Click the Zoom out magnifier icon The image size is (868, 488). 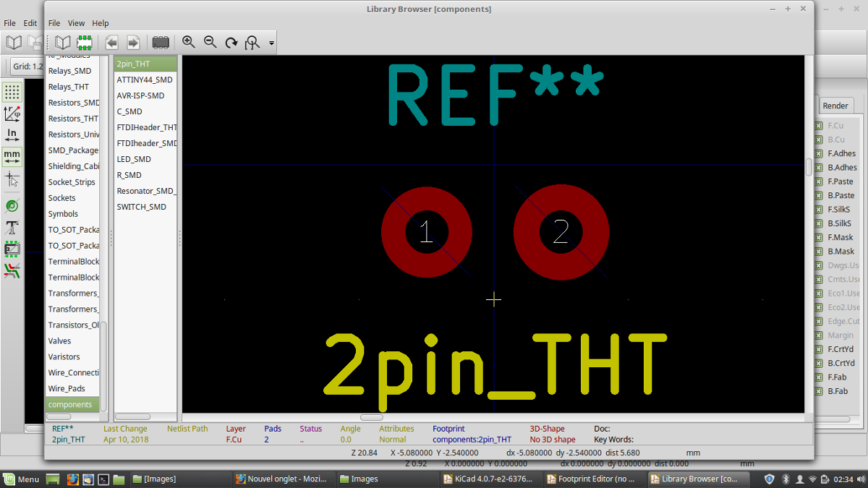[x=210, y=43]
